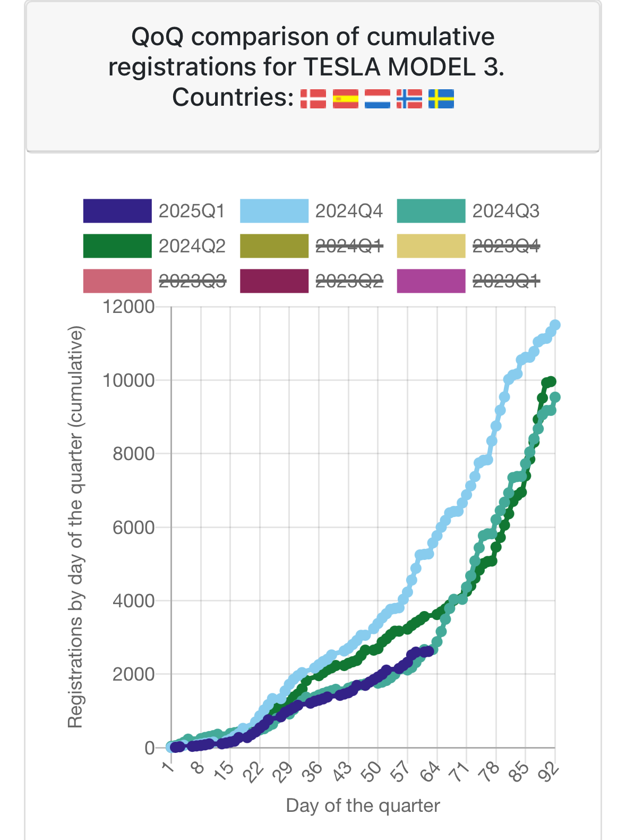Click the last 2024Q4 data point
The height and width of the screenshot is (840, 626).
(x=555, y=325)
